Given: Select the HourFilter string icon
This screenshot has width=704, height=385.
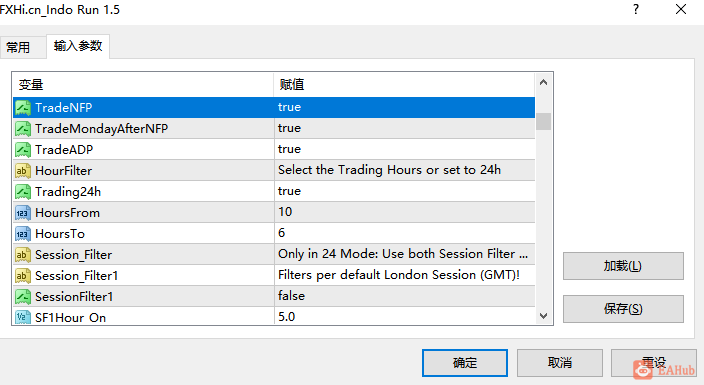Looking at the screenshot, I should pos(23,171).
